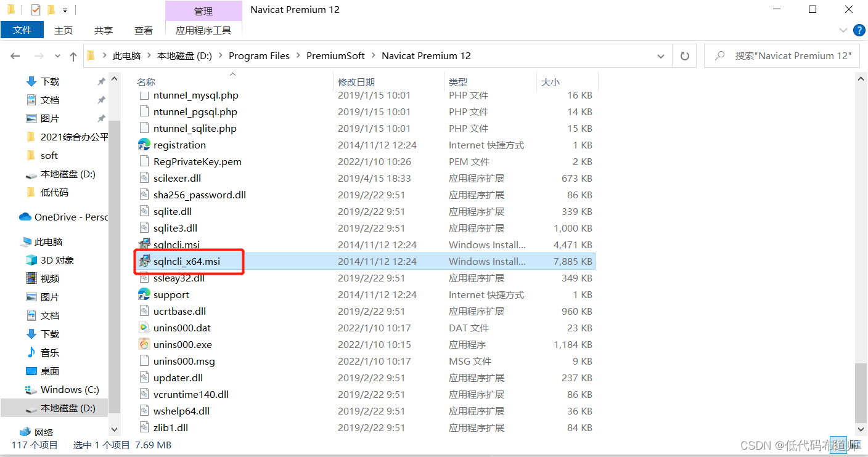Screen dimensions: 868x457
Task: Select the support Internet shortcut icon
Action: pos(144,294)
